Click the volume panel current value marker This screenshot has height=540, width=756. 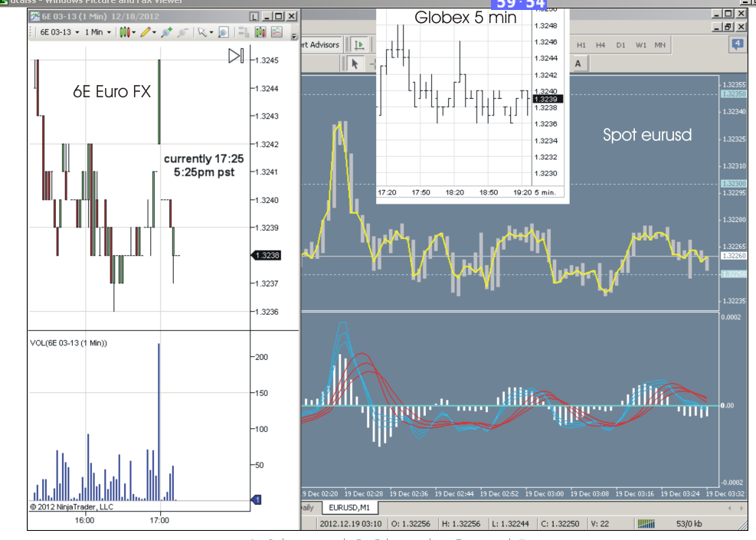[x=257, y=500]
